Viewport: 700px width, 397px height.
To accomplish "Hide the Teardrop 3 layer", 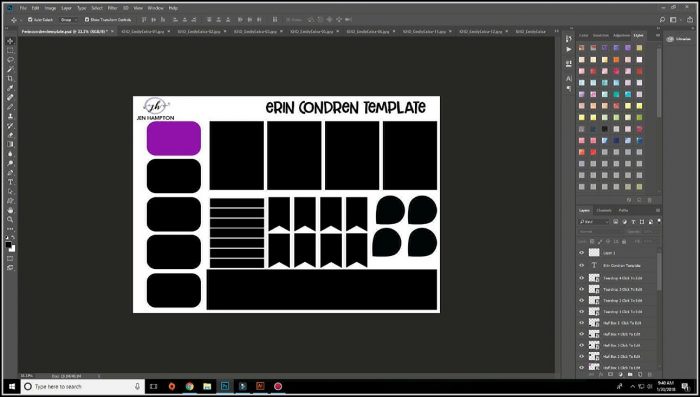I will tap(582, 289).
